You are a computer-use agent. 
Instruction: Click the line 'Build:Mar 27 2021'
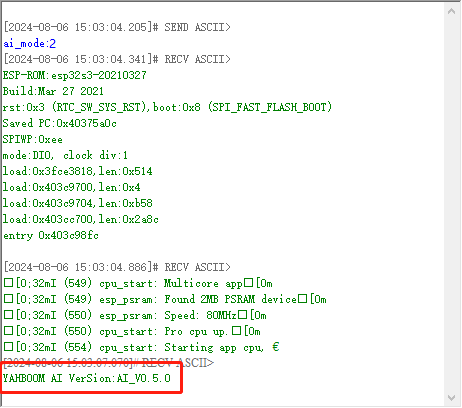point(53,91)
